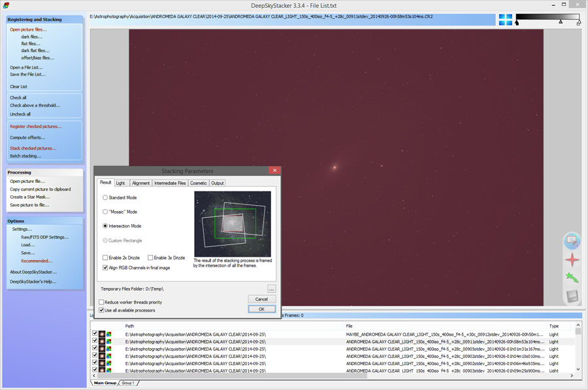This screenshot has height=390, width=588.
Task: Click the midtone gray slider triangle on gradient
Action: (x=560, y=22)
